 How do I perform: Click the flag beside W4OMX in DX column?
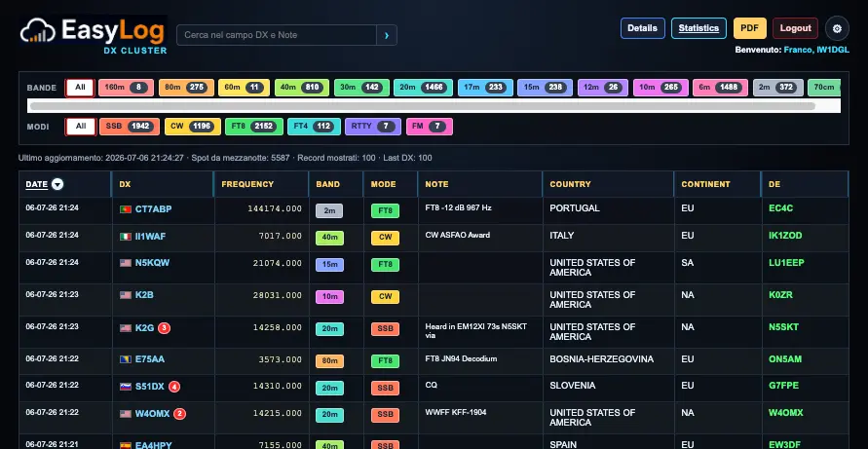pos(126,414)
